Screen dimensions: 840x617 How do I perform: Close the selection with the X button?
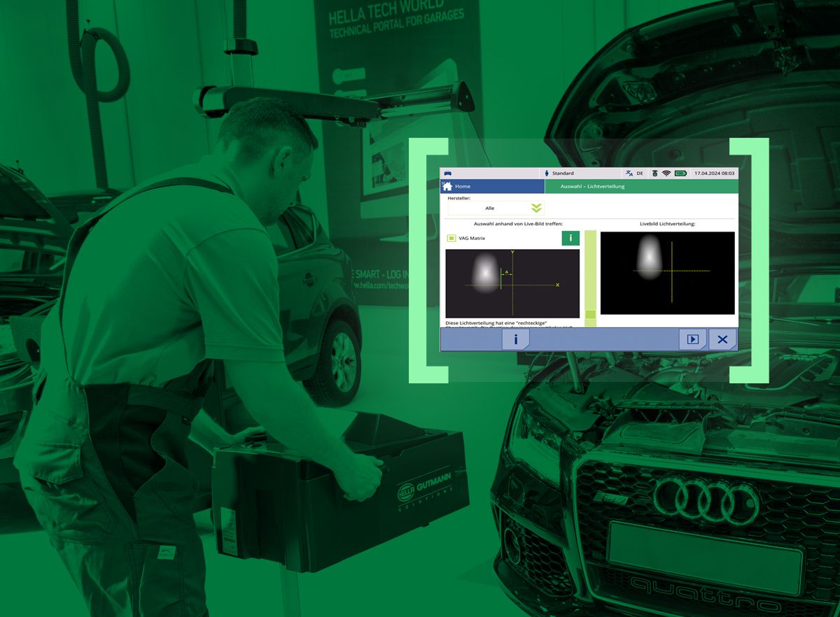pos(722,339)
